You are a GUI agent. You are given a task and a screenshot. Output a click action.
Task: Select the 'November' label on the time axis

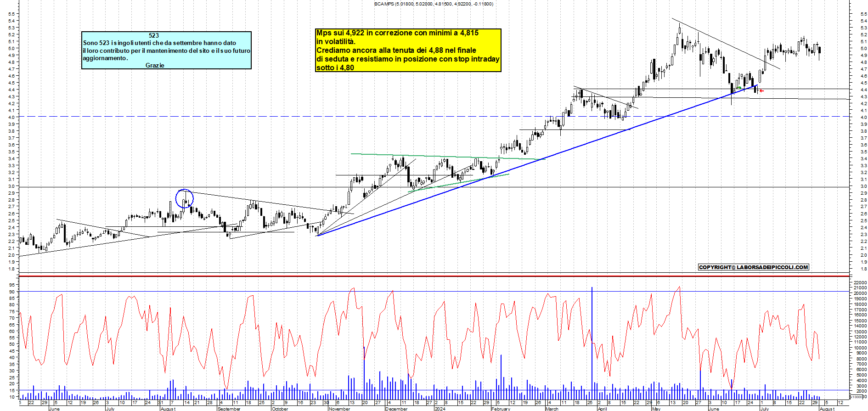click(x=340, y=409)
